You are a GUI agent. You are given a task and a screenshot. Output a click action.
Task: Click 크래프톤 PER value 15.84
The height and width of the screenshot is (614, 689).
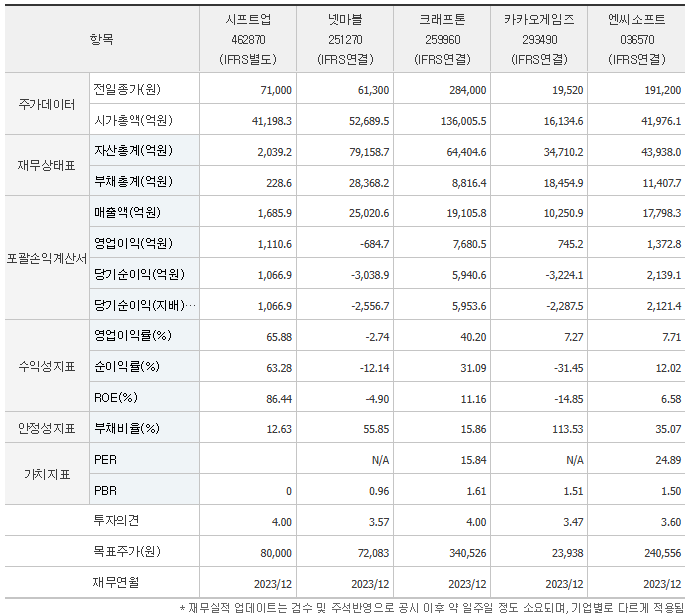(473, 460)
